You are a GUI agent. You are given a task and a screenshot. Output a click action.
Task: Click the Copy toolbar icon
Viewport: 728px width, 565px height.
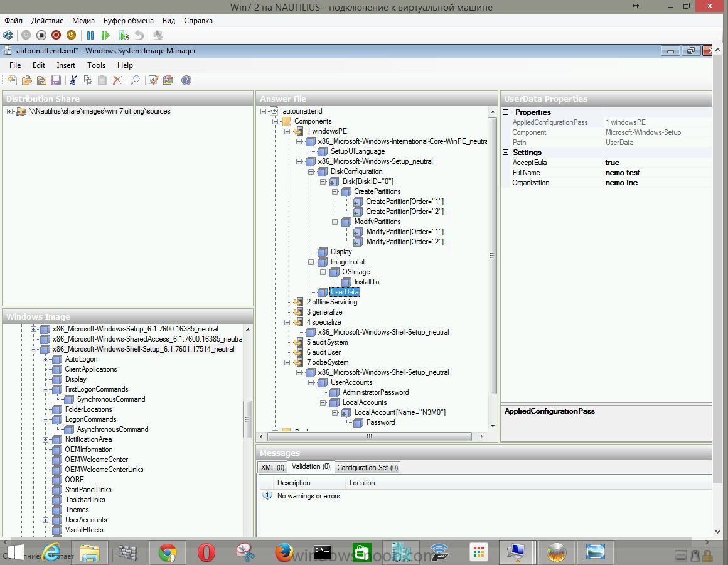point(88,80)
